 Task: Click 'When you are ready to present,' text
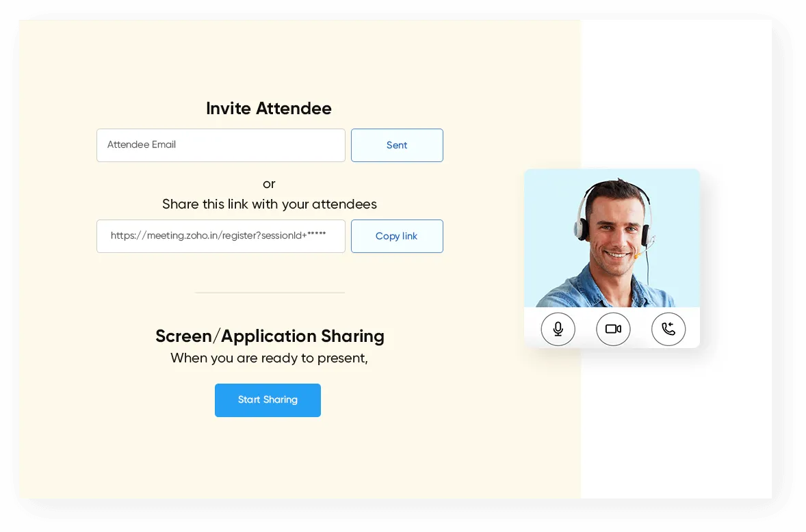270,358
